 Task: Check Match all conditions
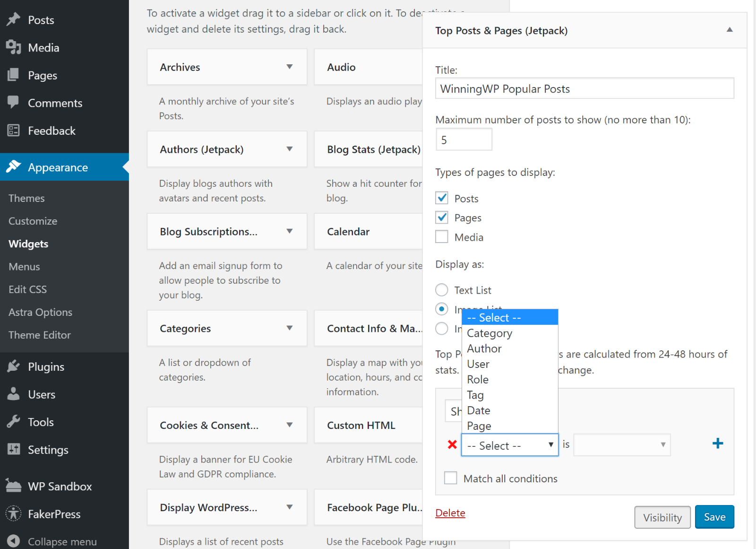click(451, 478)
